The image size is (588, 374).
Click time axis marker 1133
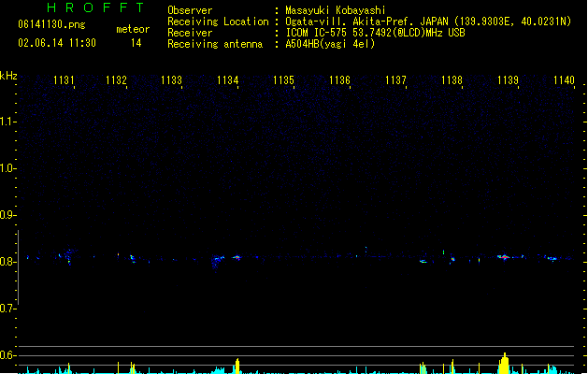171,80
